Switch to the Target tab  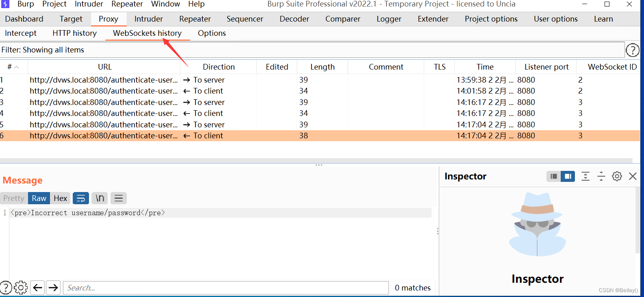pyautogui.click(x=71, y=19)
